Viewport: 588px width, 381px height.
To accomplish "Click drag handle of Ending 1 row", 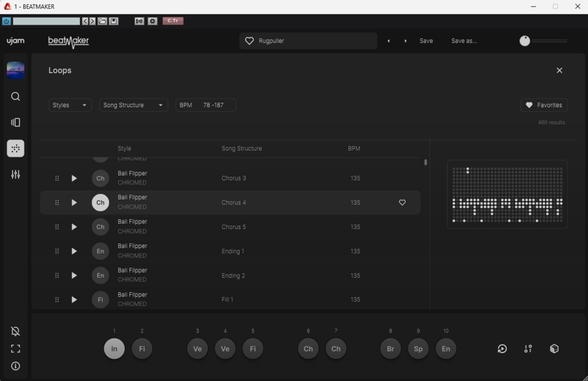I will point(57,251).
